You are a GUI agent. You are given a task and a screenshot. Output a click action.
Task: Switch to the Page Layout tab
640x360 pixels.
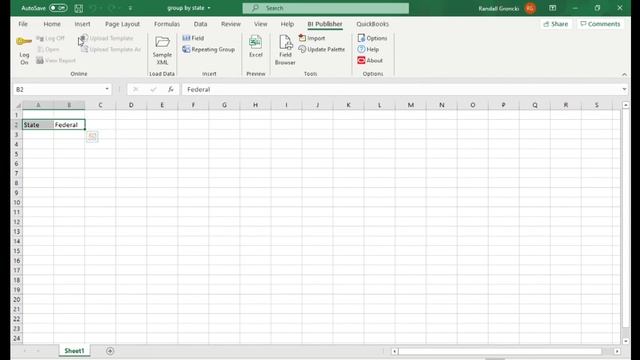[122, 24]
